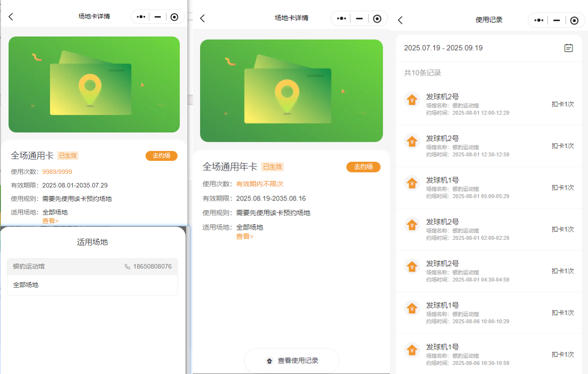Click 扣卡1次 on the 12:00-12:29 record

pos(563,104)
